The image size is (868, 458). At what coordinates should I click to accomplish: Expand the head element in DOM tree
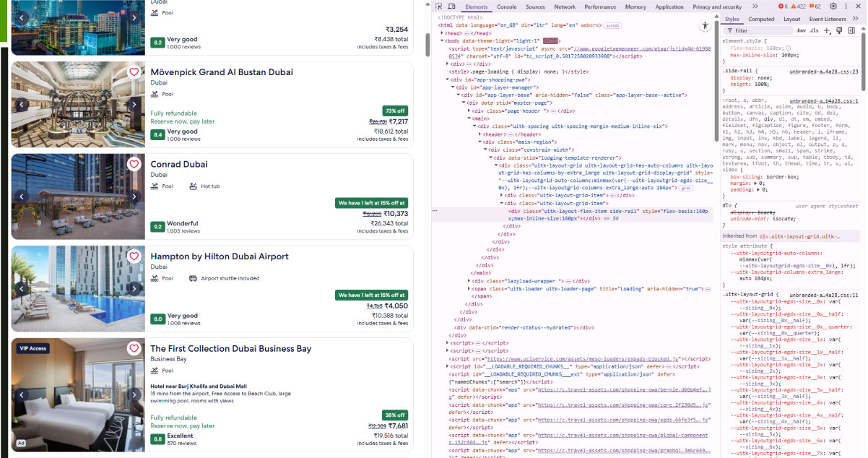point(441,33)
